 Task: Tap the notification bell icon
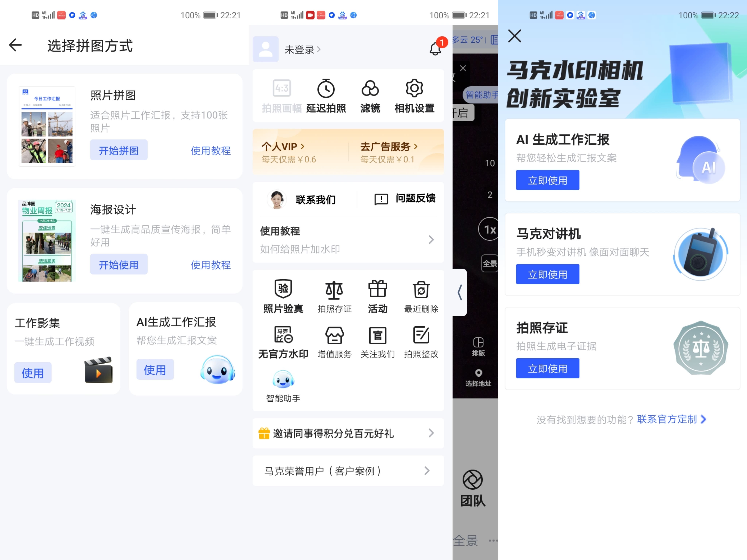[435, 49]
